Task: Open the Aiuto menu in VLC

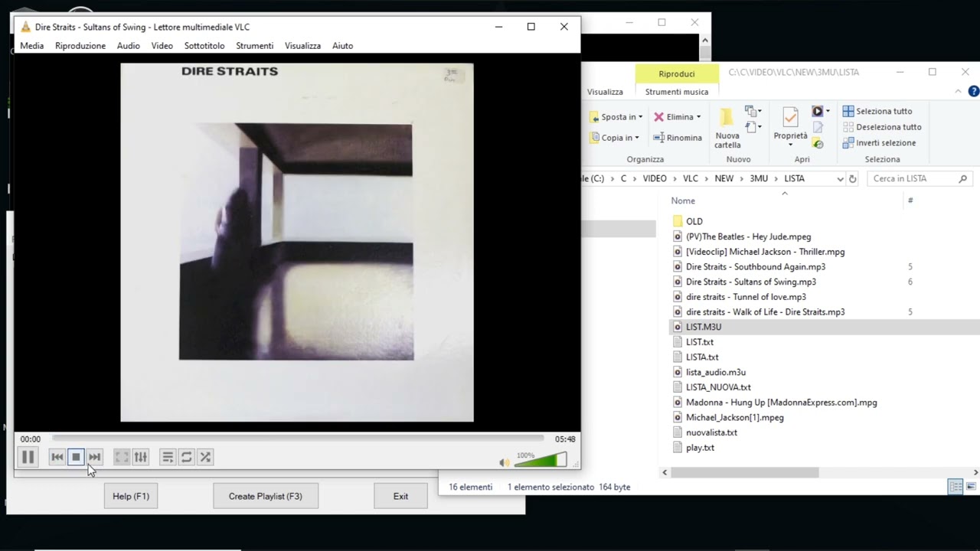Action: (343, 46)
